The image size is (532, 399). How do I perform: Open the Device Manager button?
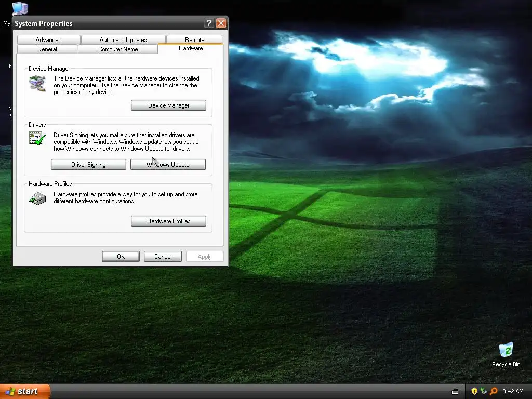(x=168, y=105)
